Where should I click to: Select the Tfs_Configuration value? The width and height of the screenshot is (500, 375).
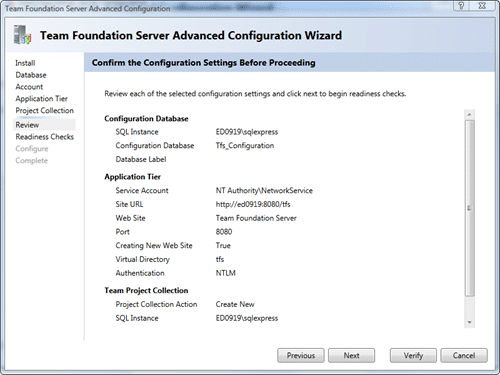245,146
